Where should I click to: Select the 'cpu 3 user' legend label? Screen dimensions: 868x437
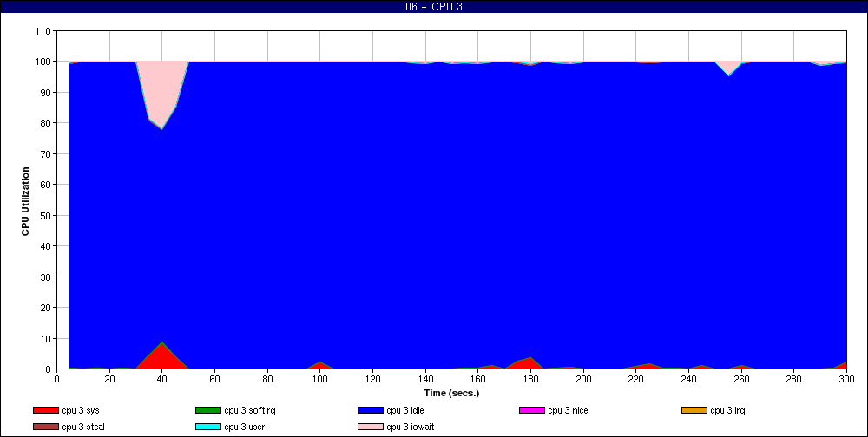tap(244, 427)
